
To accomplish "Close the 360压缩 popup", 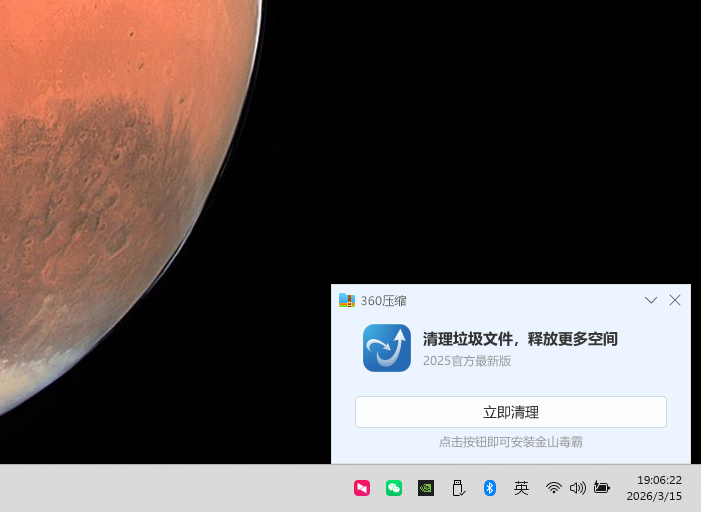I will click(675, 300).
